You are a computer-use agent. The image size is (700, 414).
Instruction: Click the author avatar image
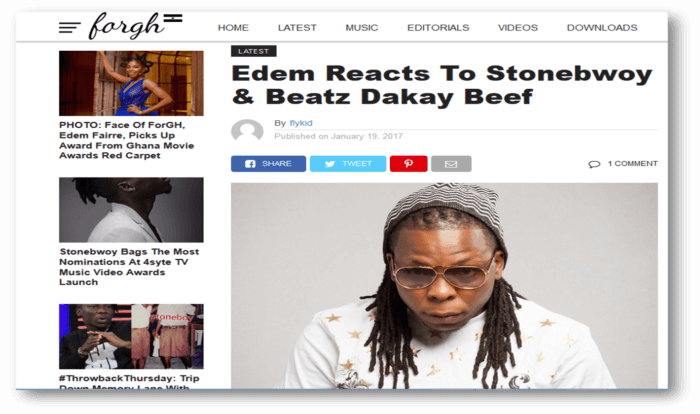click(x=247, y=130)
